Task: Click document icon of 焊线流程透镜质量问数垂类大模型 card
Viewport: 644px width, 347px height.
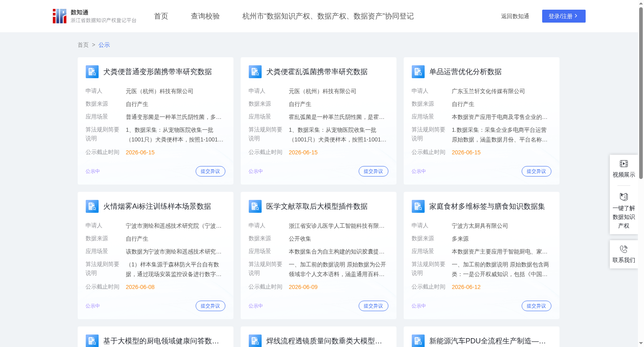Action: coord(255,341)
